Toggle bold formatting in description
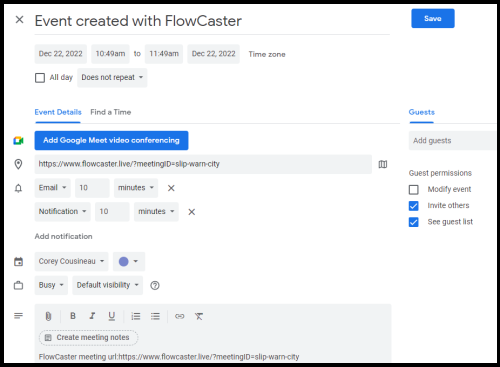Screen dimensions: 500x367 click(x=73, y=316)
